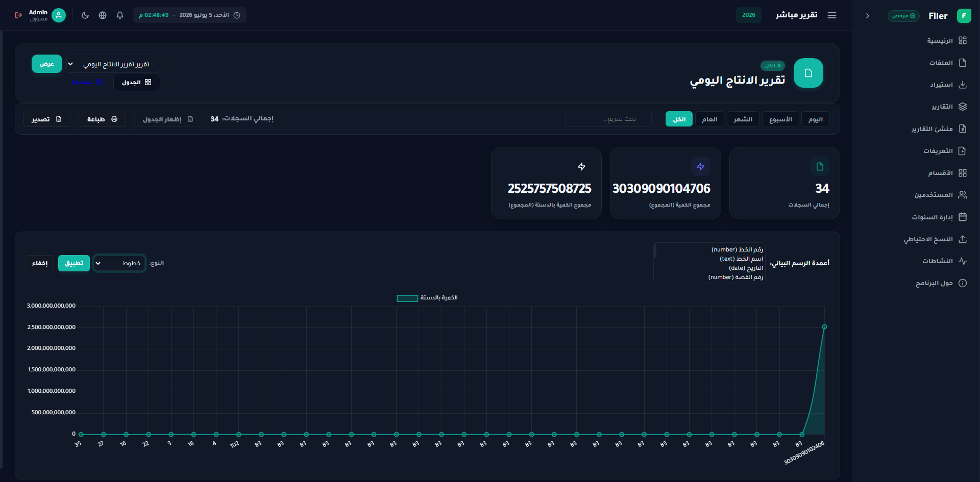Click the بحث سريع search field
980x482 pixels.
(608, 119)
